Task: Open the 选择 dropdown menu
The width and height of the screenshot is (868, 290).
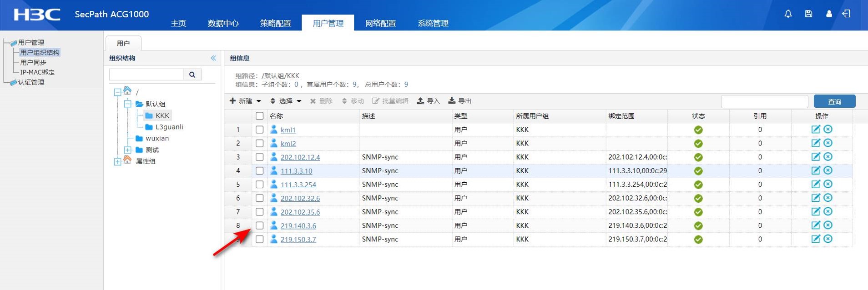Action: 286,101
